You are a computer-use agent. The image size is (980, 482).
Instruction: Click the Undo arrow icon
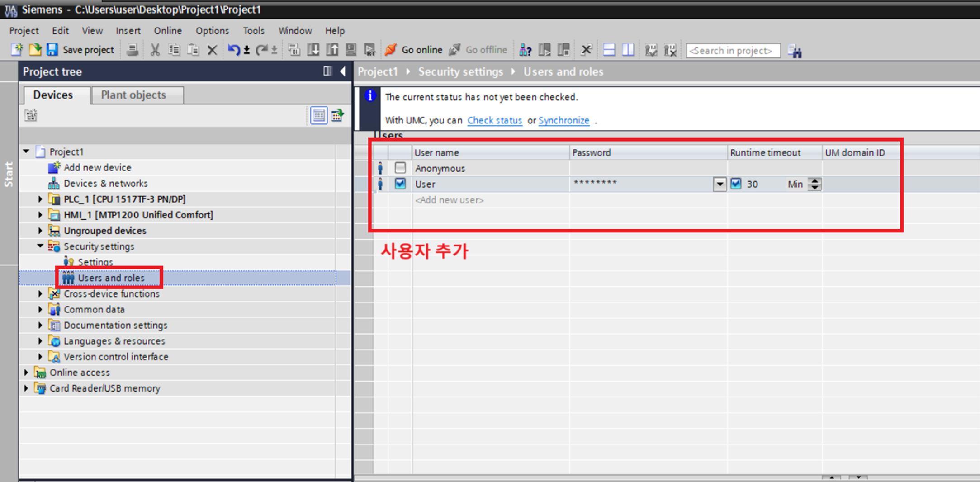click(x=234, y=50)
